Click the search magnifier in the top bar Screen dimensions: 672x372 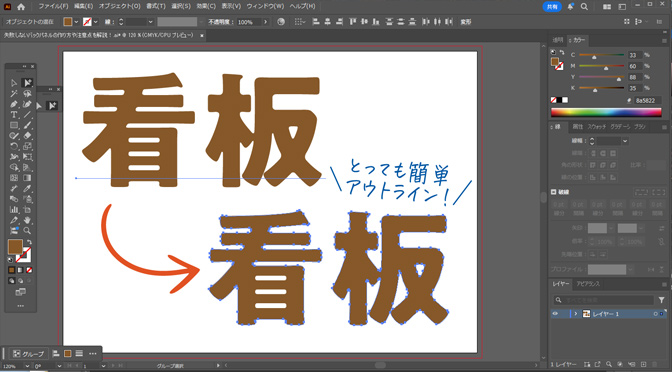pyautogui.click(x=584, y=7)
